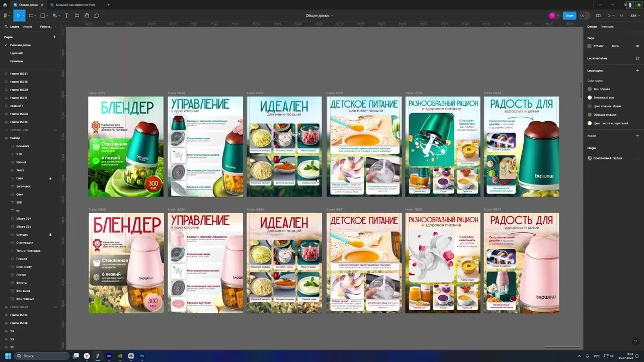Open Local variables settings icon

[x=637, y=58]
